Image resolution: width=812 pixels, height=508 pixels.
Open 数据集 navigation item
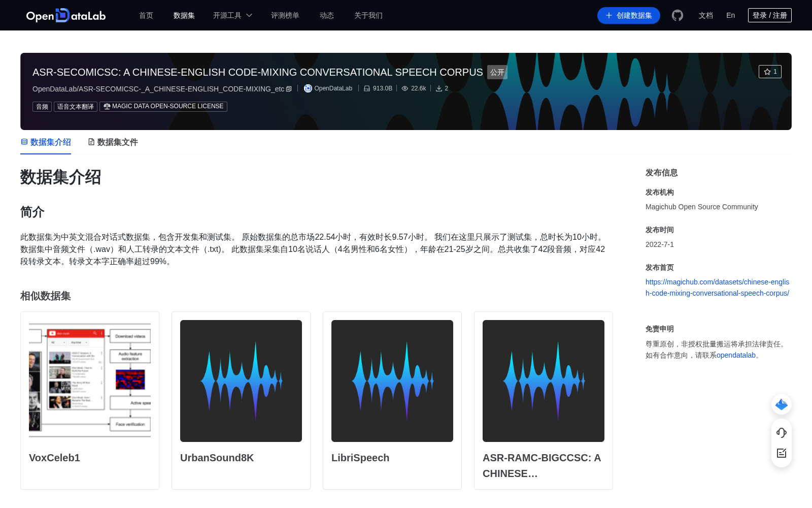click(184, 15)
